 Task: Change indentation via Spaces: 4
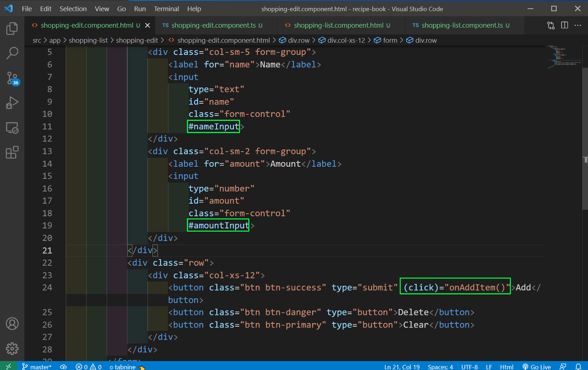pyautogui.click(x=440, y=367)
